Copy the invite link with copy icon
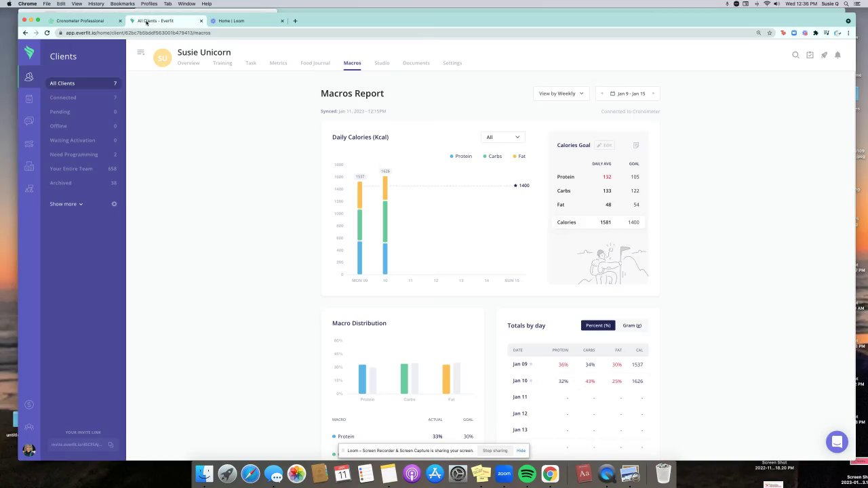Image resolution: width=868 pixels, height=488 pixels. pos(111,445)
